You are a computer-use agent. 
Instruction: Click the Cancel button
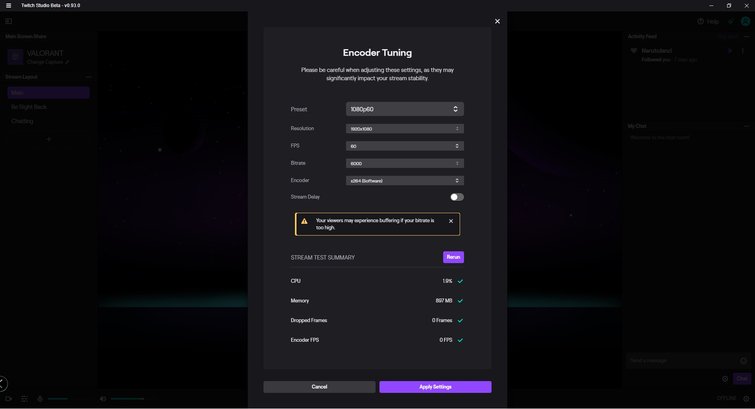(x=319, y=387)
